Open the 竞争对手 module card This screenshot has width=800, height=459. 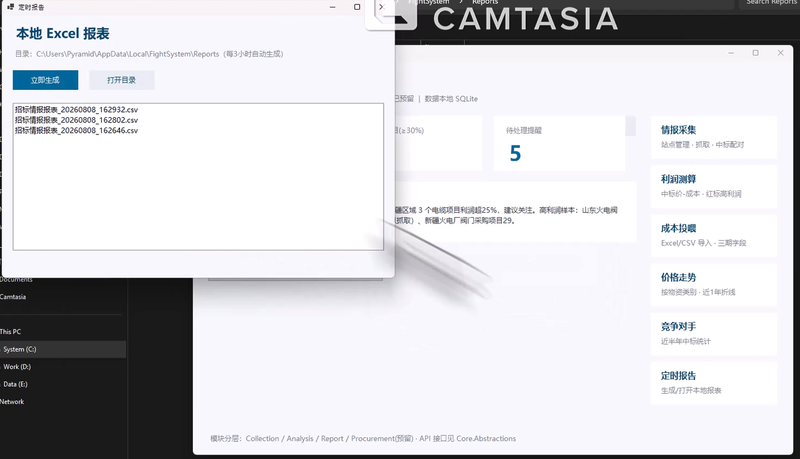[713, 334]
